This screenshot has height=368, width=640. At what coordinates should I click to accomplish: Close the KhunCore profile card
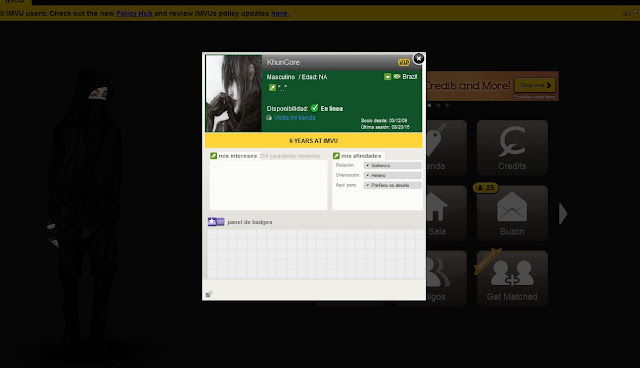click(x=418, y=59)
